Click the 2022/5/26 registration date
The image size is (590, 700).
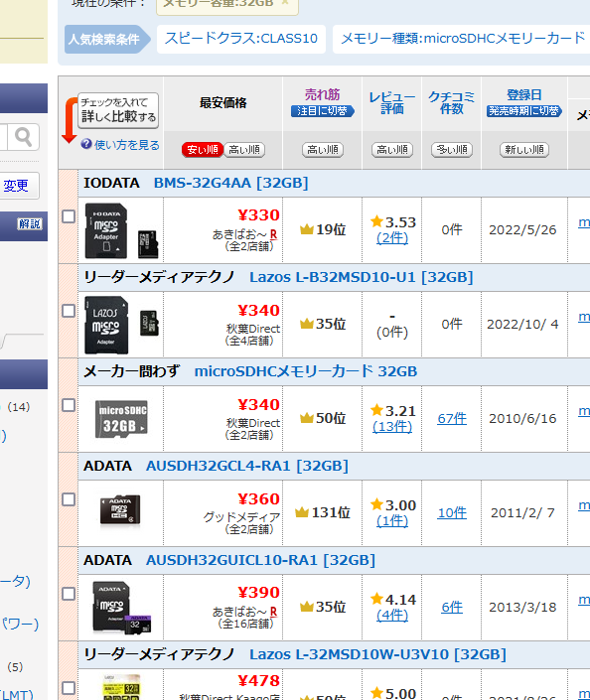point(522,230)
